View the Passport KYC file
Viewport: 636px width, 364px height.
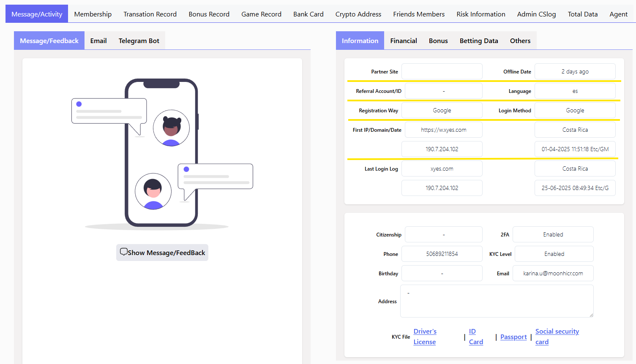(x=513, y=337)
